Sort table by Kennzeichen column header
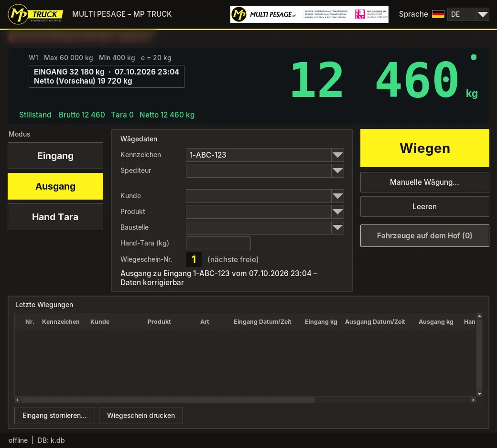The width and height of the screenshot is (497, 448). click(61, 321)
